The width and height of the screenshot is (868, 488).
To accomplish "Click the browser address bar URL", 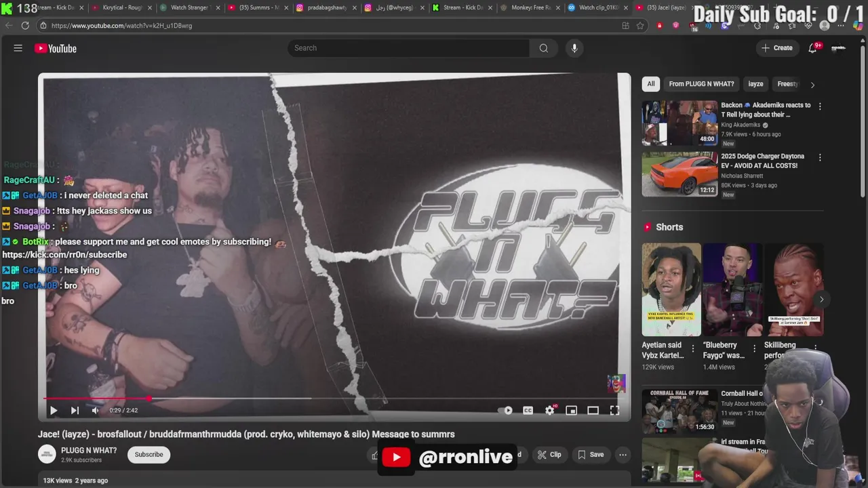I will (x=122, y=26).
